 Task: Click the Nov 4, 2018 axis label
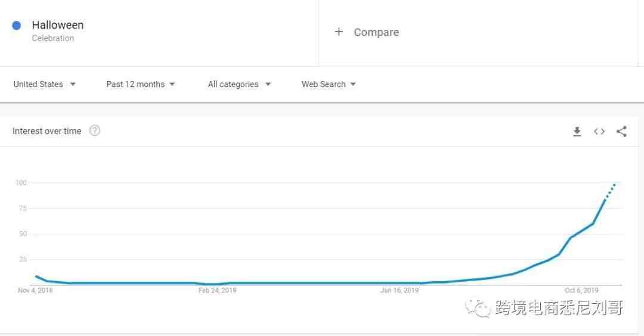pyautogui.click(x=35, y=291)
